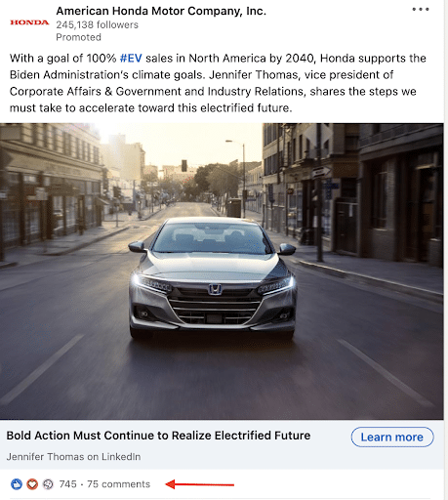Open the Honda car street image

(222, 271)
